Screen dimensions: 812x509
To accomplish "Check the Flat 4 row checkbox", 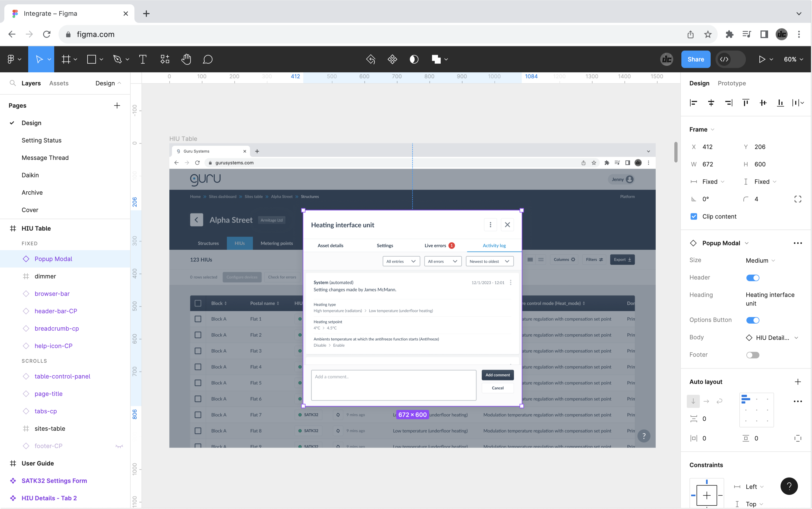I will click(x=198, y=367).
